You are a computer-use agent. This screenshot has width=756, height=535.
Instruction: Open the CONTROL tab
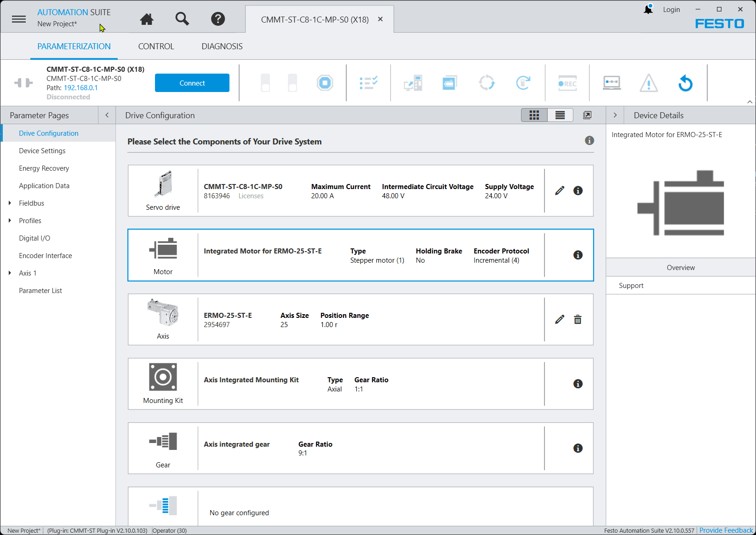(156, 46)
